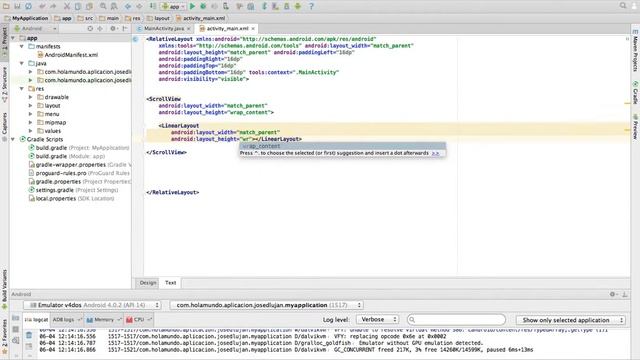
Task: Choose wrap_content autocomplete suggestion
Action: (x=342, y=146)
